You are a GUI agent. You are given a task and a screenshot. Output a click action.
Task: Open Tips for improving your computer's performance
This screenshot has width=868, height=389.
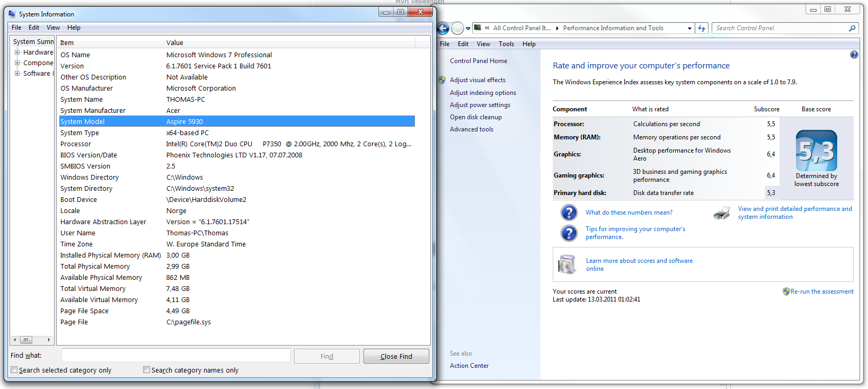pyautogui.click(x=635, y=233)
